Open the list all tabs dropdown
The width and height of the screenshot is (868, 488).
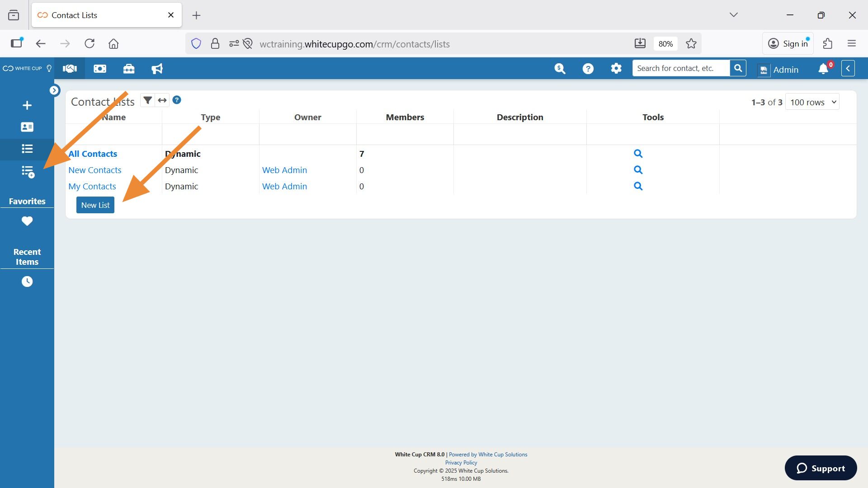point(734,15)
